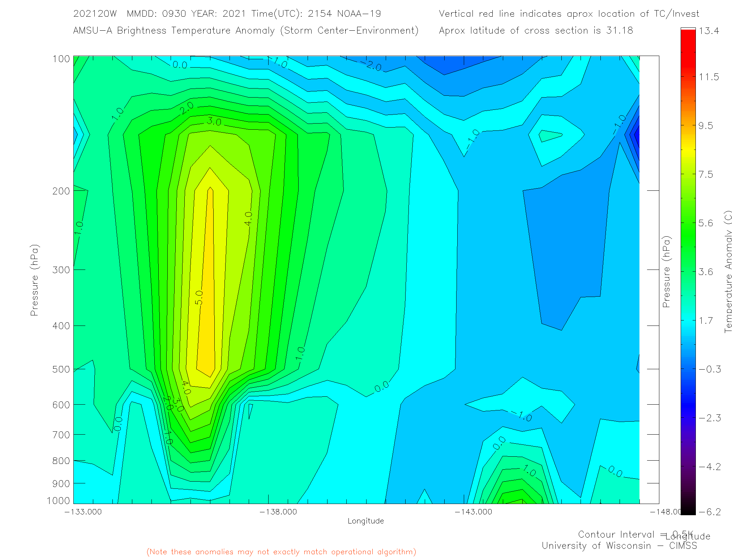Image resolution: width=732 pixels, height=560 pixels.
Task: Click the 1000 hPa pressure tick label
Action: (x=59, y=501)
